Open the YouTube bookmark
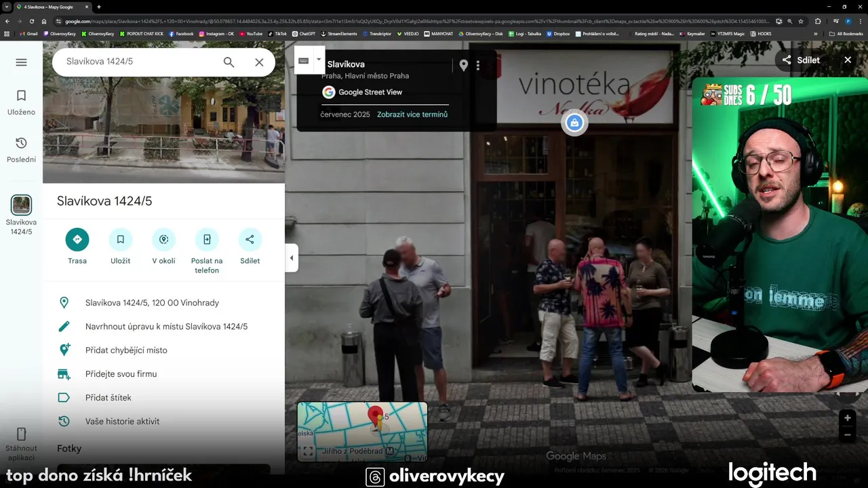The width and height of the screenshot is (868, 488). coord(251,33)
